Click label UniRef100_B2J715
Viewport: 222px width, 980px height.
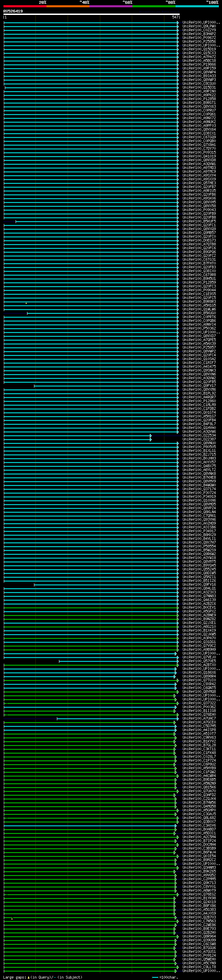[x=199, y=454]
